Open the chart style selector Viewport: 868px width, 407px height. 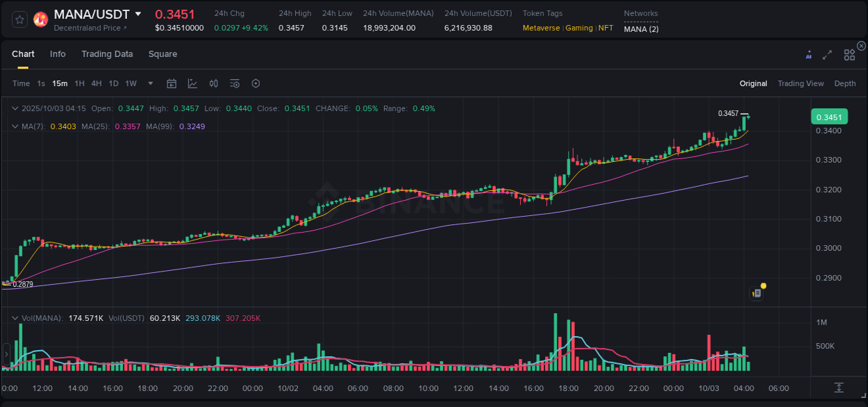point(192,83)
